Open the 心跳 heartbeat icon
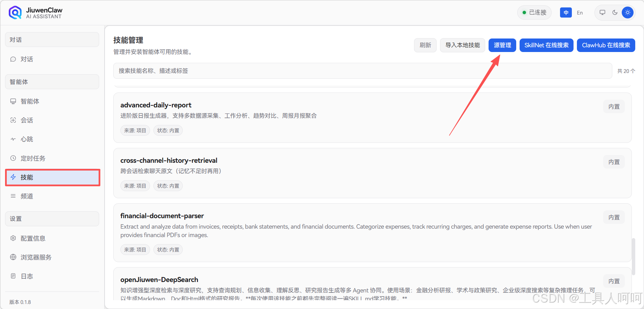 tap(13, 139)
